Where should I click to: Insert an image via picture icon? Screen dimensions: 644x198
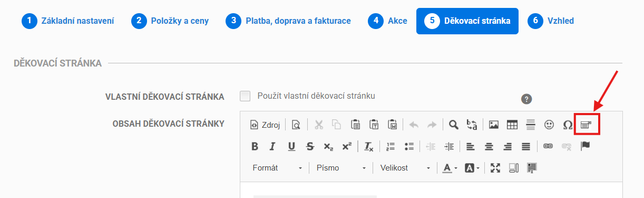(x=494, y=125)
